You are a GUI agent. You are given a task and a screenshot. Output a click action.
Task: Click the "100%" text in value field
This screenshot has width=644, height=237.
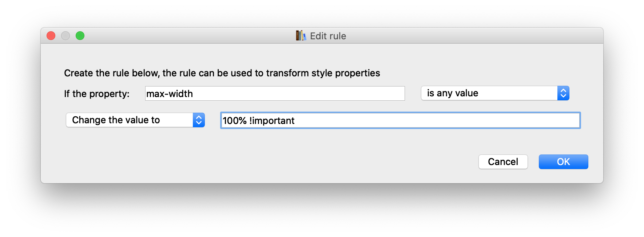tap(235, 121)
